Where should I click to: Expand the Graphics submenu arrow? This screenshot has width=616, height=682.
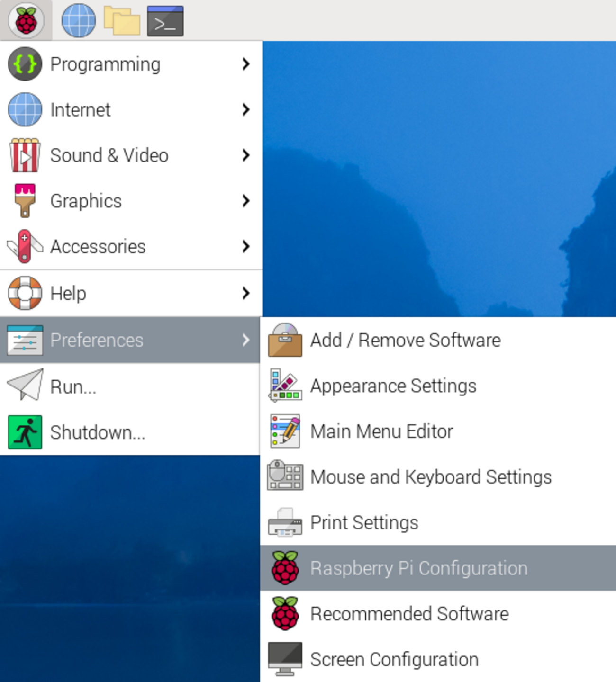coord(245,201)
